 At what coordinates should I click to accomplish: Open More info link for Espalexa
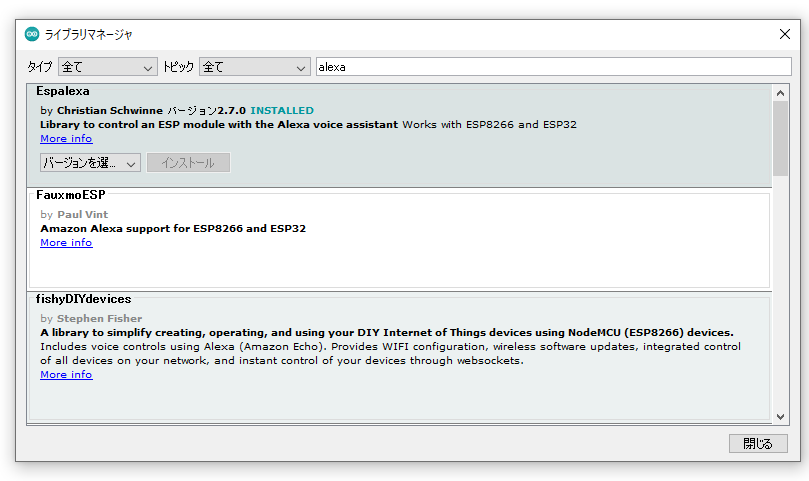[x=66, y=139]
